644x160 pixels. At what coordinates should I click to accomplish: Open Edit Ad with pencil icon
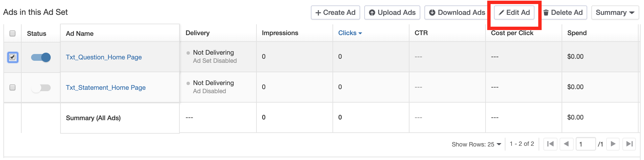514,12
